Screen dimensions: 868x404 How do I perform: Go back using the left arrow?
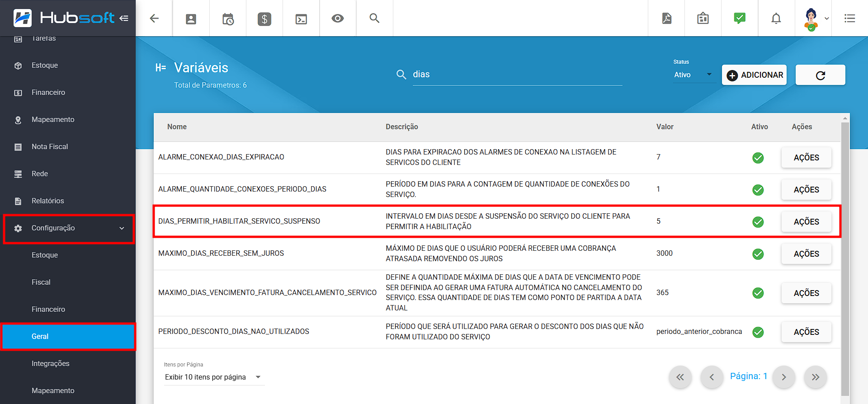click(x=154, y=18)
